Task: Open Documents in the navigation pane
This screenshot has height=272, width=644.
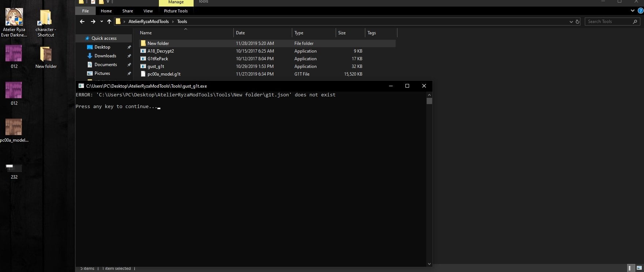Action: (106, 65)
